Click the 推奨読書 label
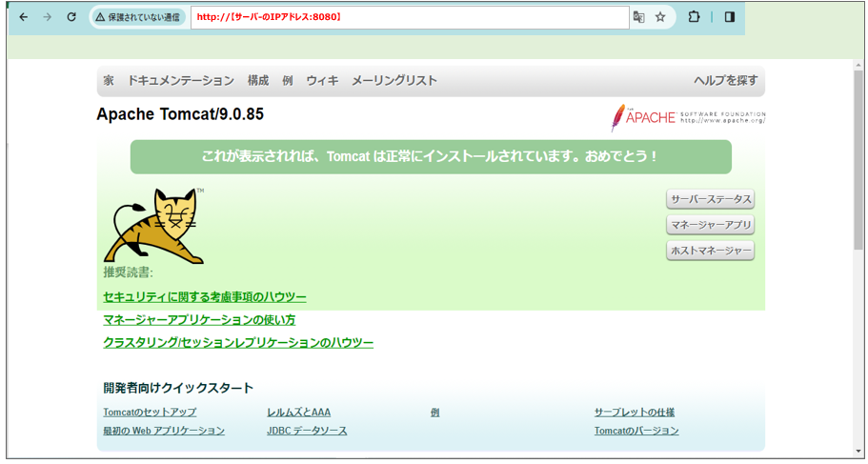 [x=129, y=272]
